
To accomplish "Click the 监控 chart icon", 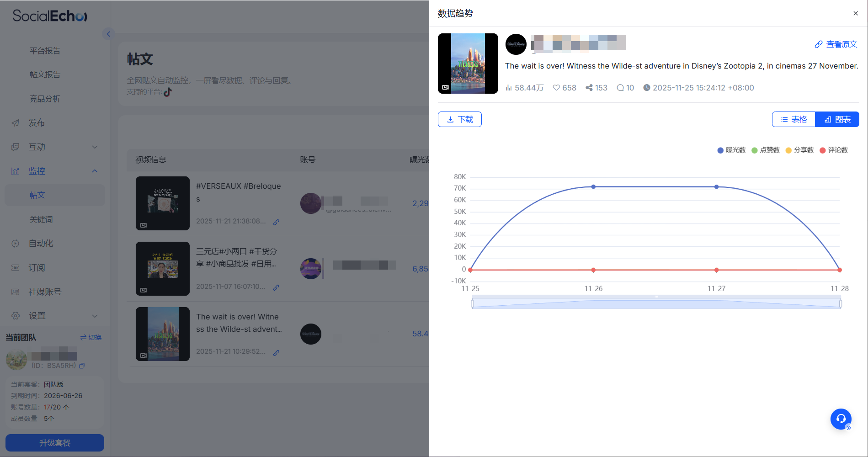I will (16, 171).
